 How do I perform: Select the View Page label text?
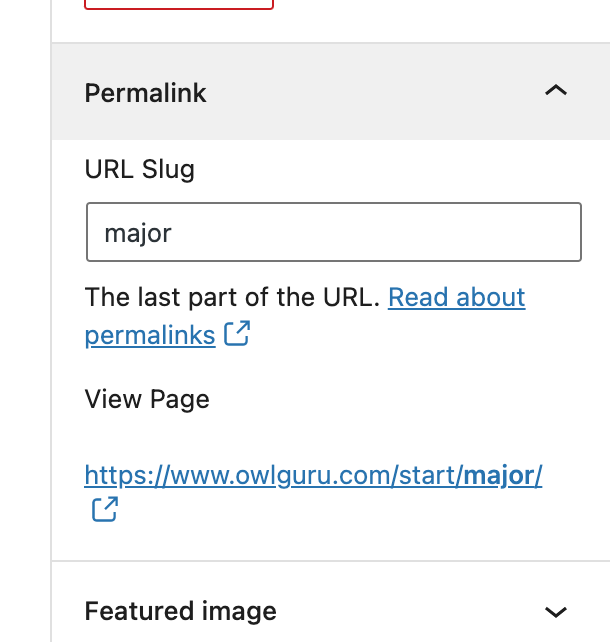[147, 399]
